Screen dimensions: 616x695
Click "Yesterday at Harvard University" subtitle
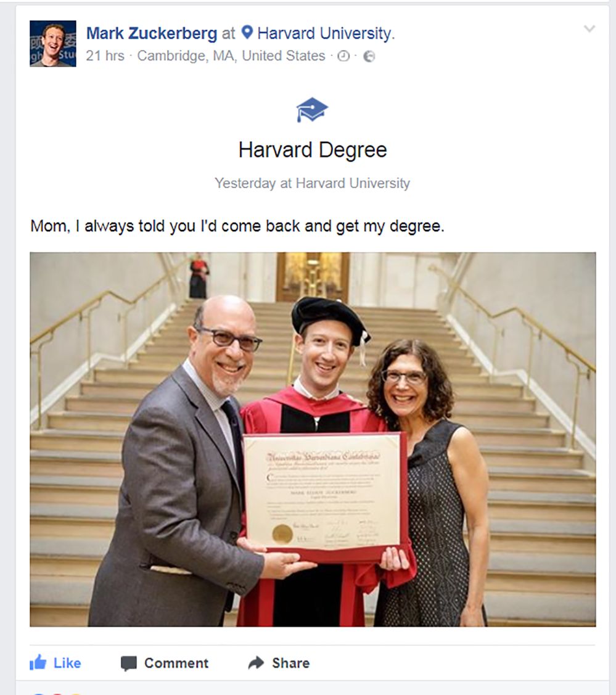tap(312, 183)
